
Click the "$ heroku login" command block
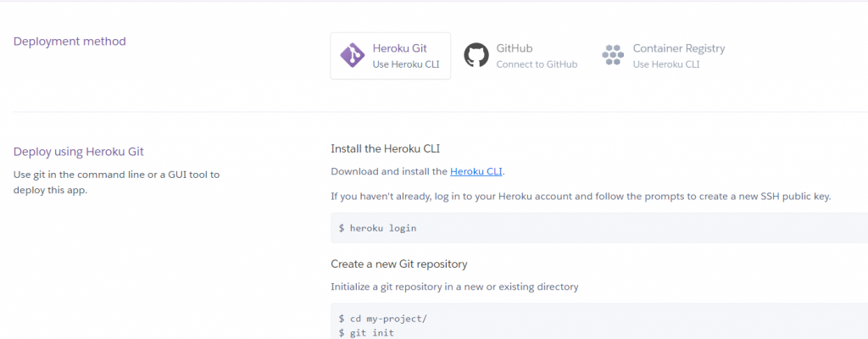click(599, 228)
